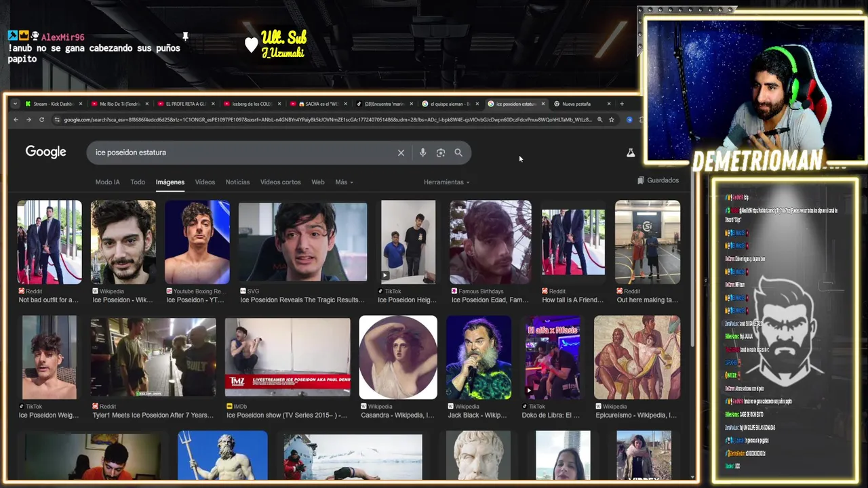Click the browser address bar URL
The height and width of the screenshot is (488, 868).
pos(328,120)
